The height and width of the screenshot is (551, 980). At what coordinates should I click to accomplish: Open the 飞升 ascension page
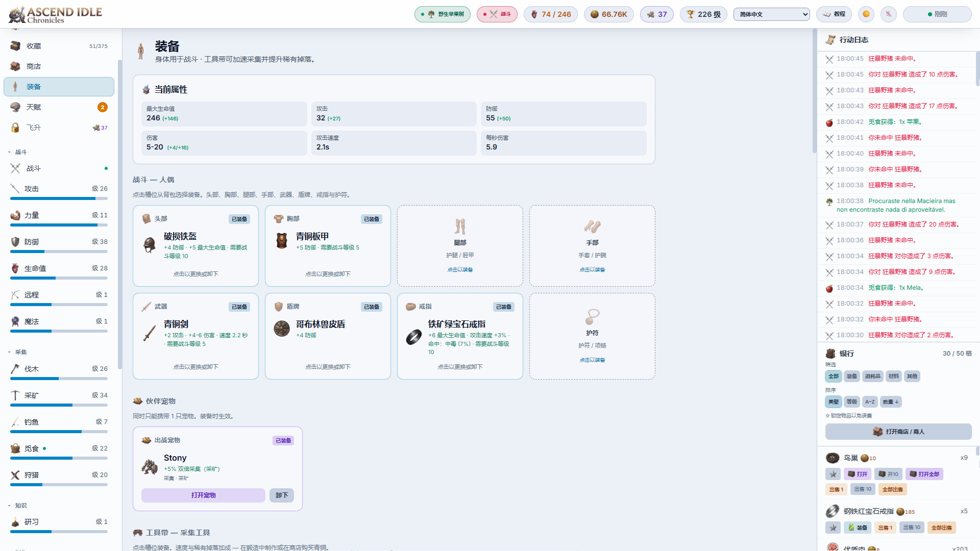coord(59,128)
